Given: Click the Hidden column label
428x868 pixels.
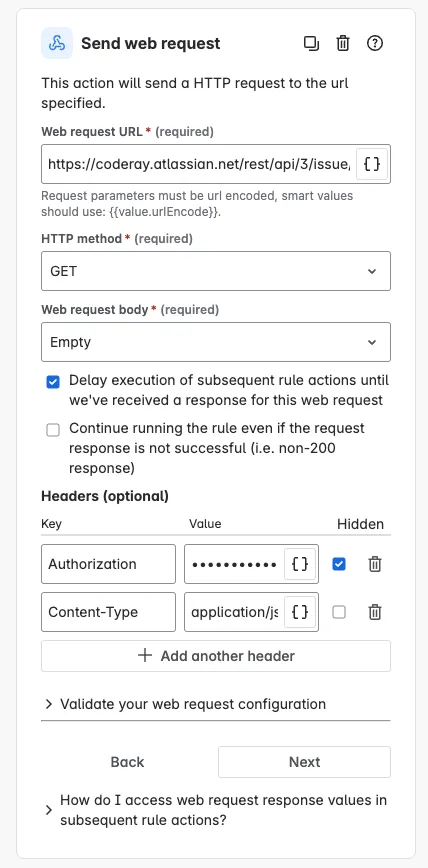Looking at the screenshot, I should [x=360, y=524].
